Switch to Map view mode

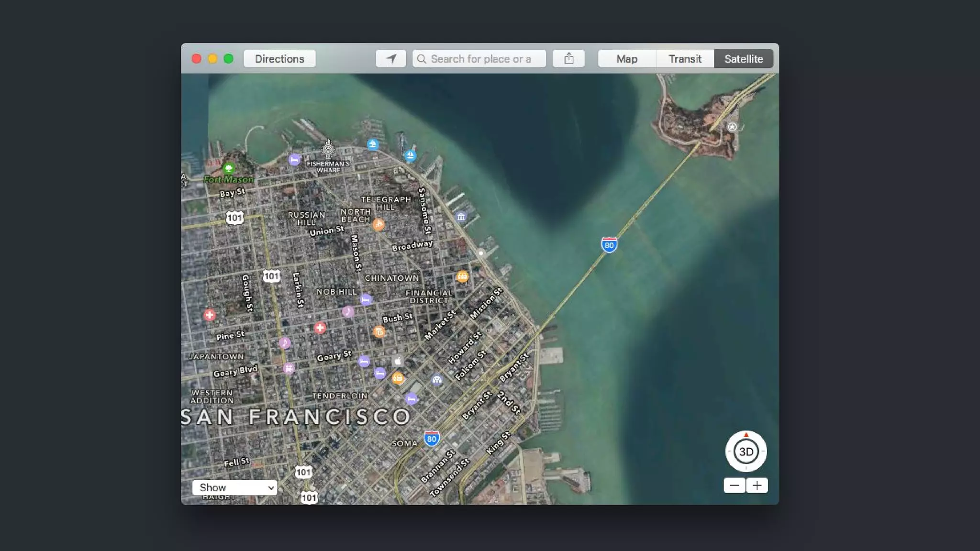point(627,59)
